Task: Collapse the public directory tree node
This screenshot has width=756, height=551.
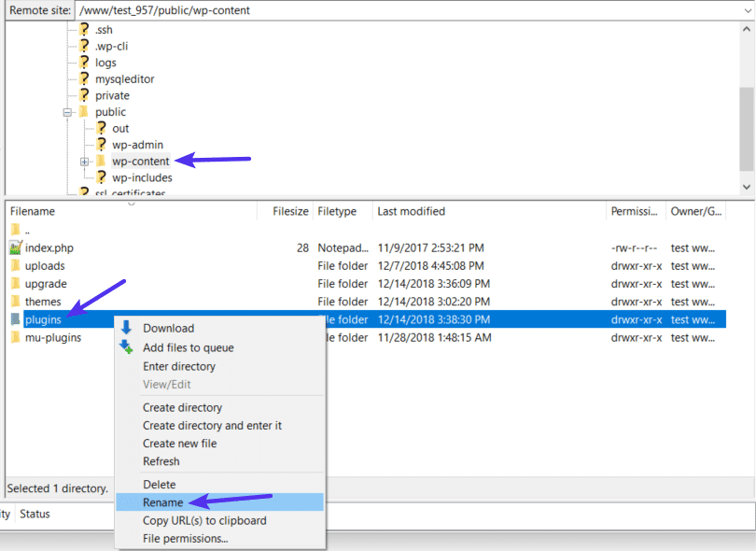Action: coord(65,111)
